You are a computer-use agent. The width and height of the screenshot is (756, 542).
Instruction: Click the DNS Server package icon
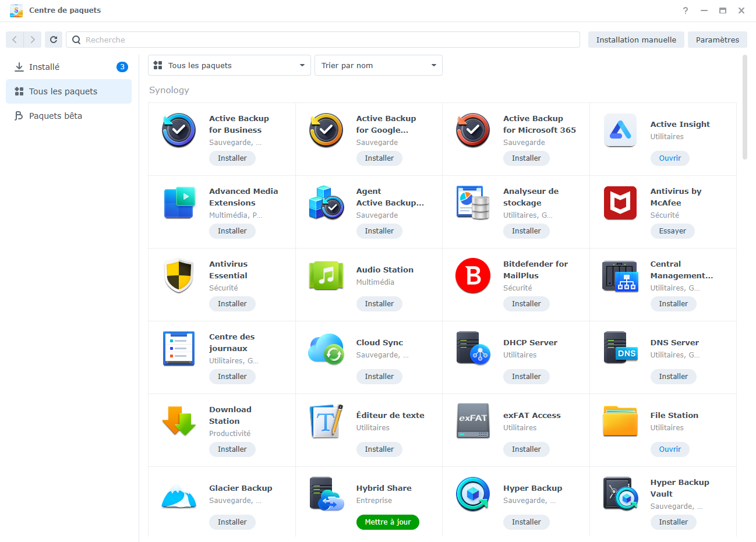pos(620,349)
